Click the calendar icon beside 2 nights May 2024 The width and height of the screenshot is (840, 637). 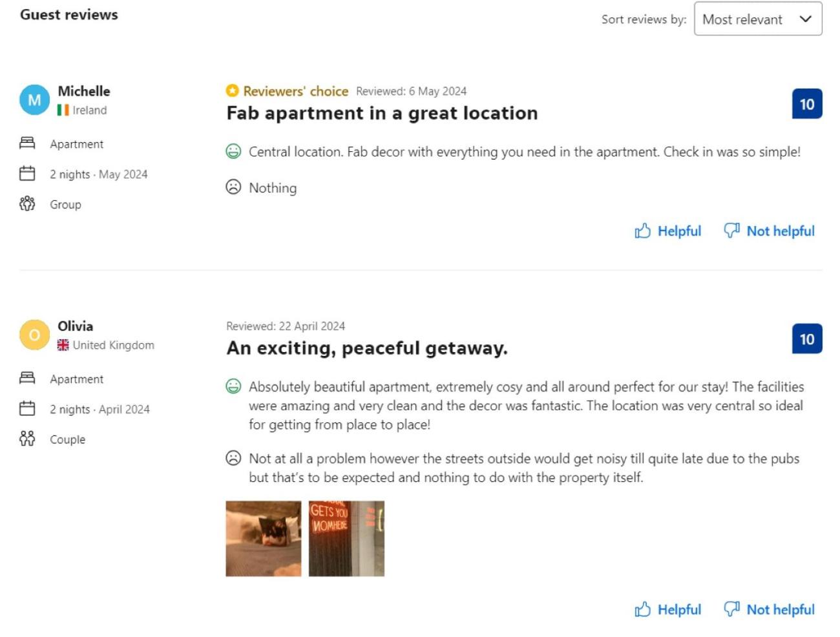(x=27, y=174)
